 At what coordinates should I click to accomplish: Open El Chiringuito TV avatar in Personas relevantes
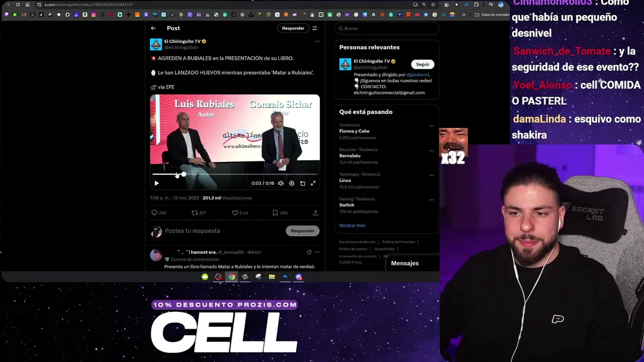(x=345, y=64)
